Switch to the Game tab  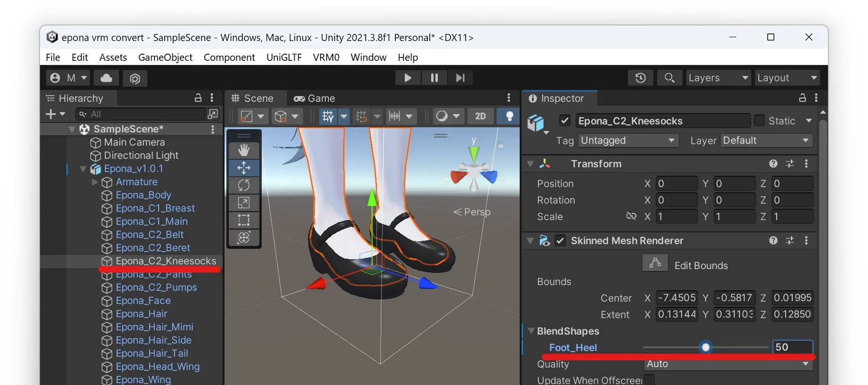click(x=314, y=98)
